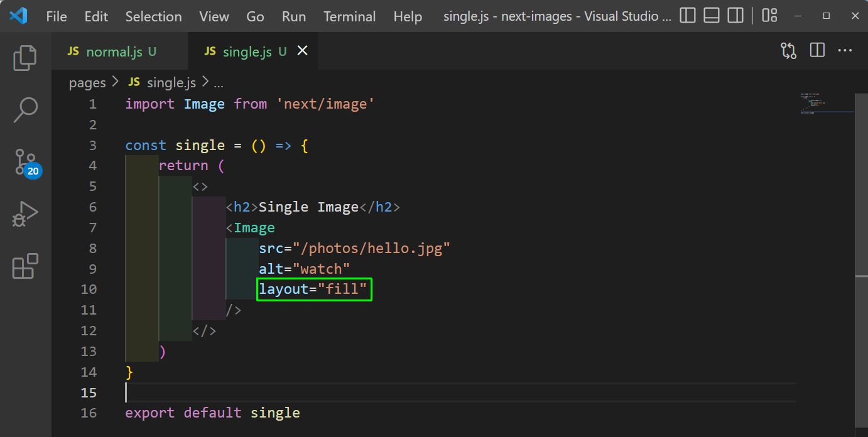The height and width of the screenshot is (437, 868).
Task: Open the editor More Actions ellipsis
Action: pos(845,51)
